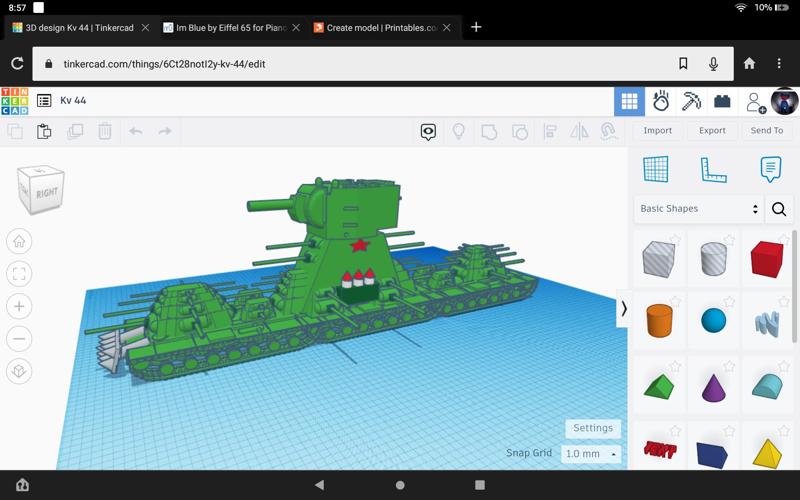800x500 pixels.
Task: Toggle perspective orthographic view cube icon
Action: click(19, 371)
